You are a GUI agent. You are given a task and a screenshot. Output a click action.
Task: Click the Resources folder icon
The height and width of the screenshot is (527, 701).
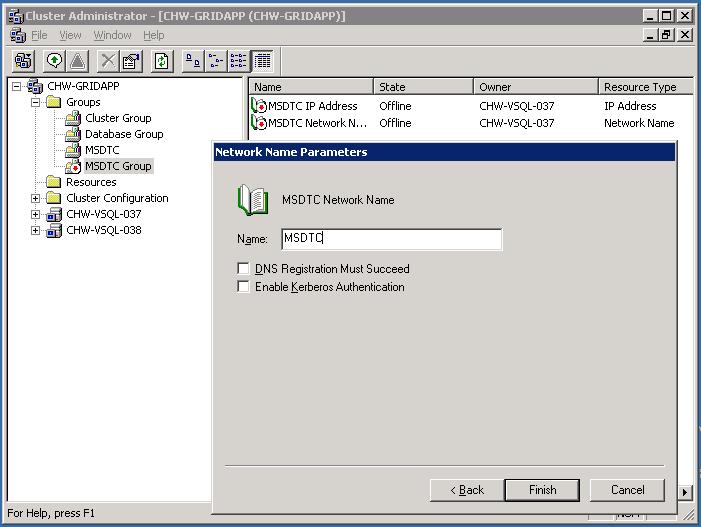coord(54,182)
